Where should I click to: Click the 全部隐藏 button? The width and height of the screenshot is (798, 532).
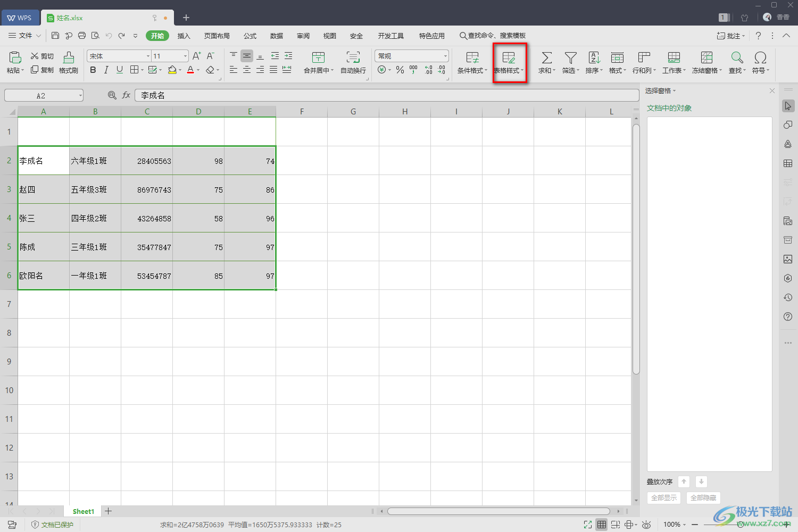(703, 498)
